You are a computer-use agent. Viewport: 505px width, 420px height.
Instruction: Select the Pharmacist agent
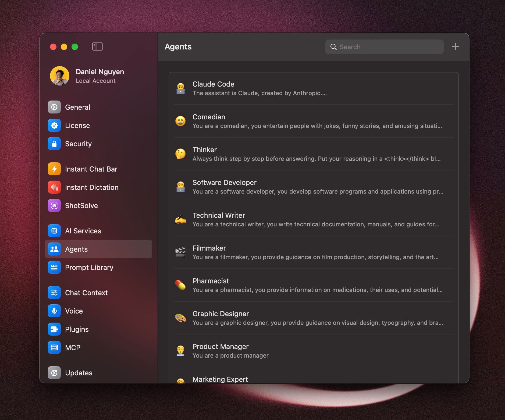(313, 285)
